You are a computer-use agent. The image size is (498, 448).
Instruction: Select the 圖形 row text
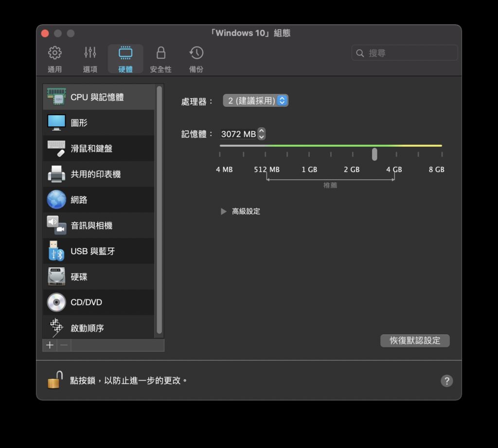pos(79,123)
